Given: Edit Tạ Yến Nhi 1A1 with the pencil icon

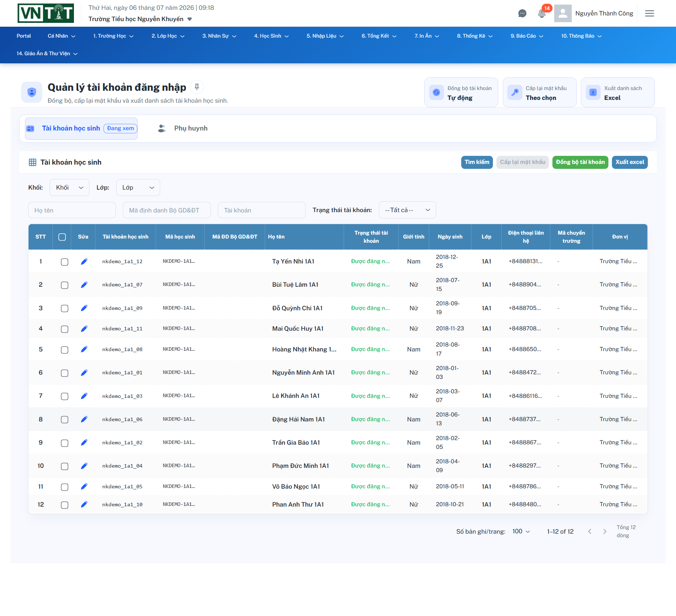Looking at the screenshot, I should click(x=84, y=261).
